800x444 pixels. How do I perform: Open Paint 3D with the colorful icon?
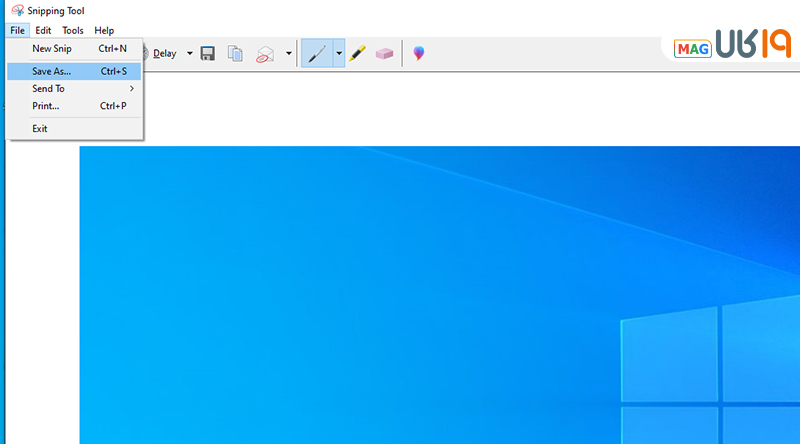(418, 54)
